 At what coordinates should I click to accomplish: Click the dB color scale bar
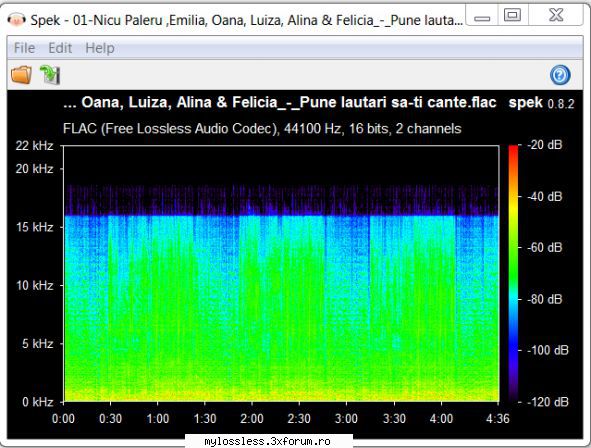point(513,274)
